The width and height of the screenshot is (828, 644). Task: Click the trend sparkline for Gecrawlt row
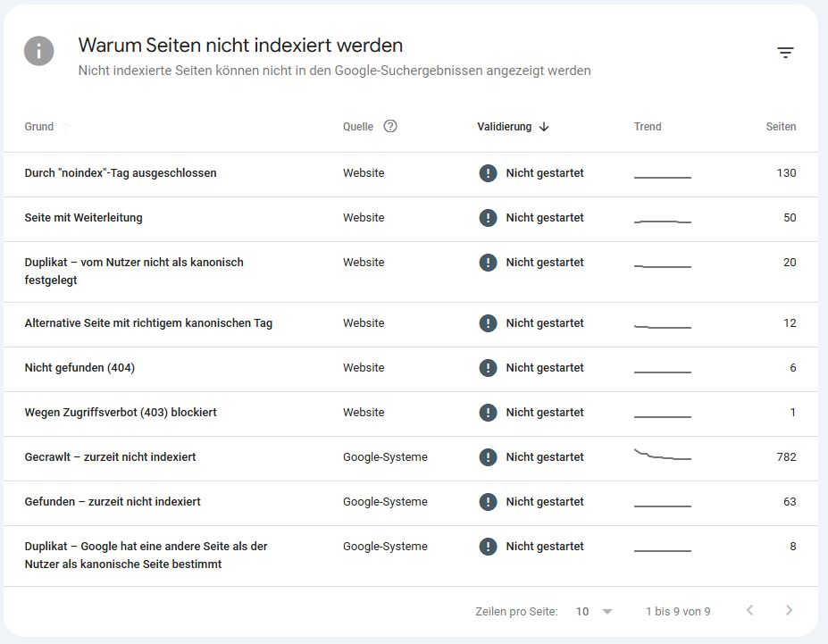pyautogui.click(x=662, y=456)
